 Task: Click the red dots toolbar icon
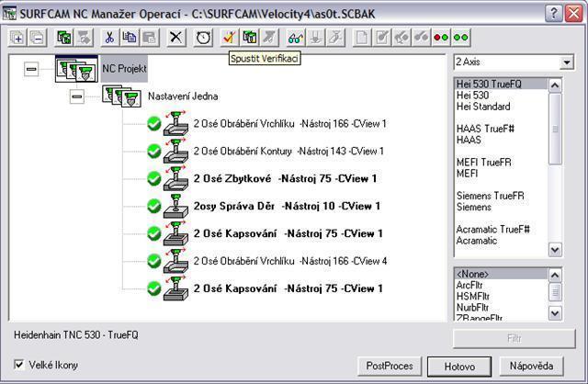tap(441, 38)
